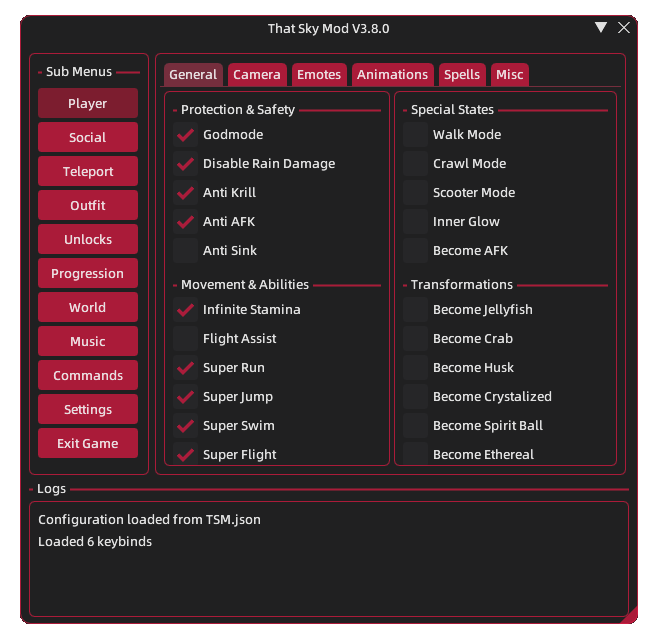This screenshot has height=640, width=662.
Task: Click the 'Sub Menus' panel heading
Action: pyautogui.click(x=79, y=72)
